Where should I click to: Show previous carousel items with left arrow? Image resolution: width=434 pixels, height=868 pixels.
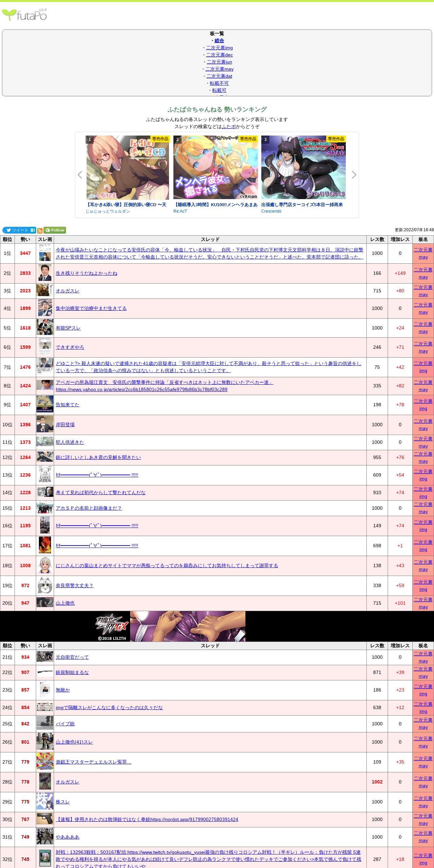(x=80, y=175)
